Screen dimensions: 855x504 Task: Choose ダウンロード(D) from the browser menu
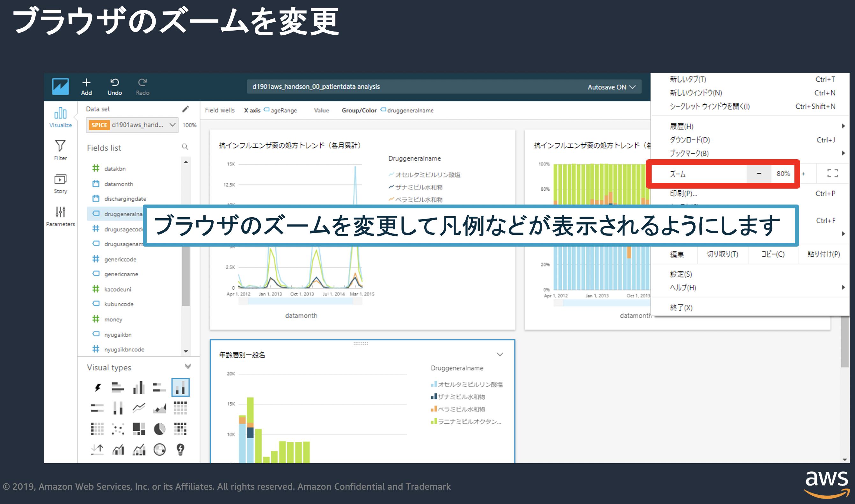690,140
